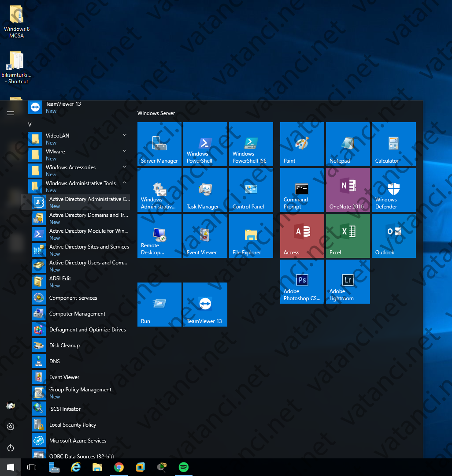Open the Start menu hamburger
This screenshot has width=452, height=476.
click(x=10, y=113)
